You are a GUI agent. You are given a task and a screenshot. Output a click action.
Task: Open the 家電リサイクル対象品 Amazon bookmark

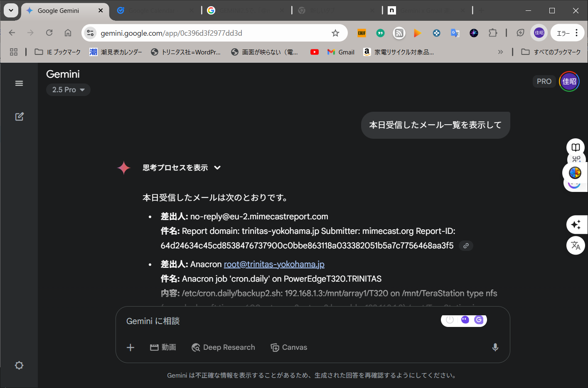pyautogui.click(x=399, y=52)
